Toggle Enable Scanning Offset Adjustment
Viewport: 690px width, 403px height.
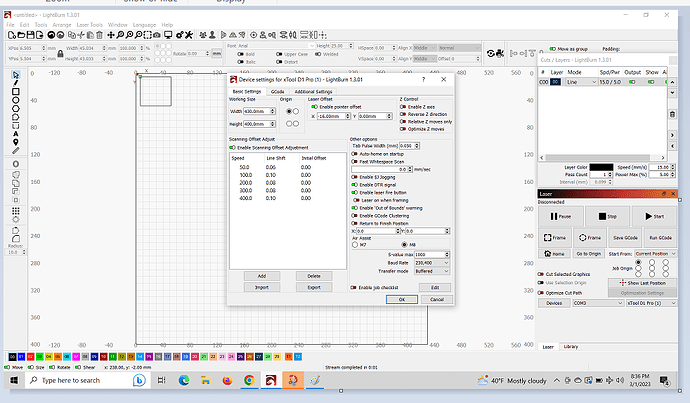coord(232,147)
